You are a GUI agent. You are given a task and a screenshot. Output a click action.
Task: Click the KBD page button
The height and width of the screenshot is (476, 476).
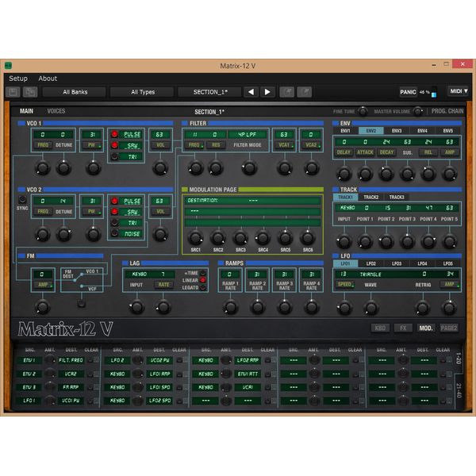380,328
